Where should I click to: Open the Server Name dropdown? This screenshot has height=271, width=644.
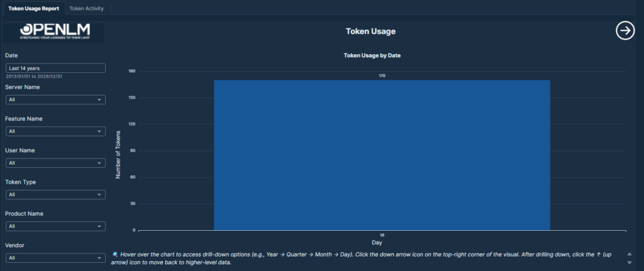55,100
